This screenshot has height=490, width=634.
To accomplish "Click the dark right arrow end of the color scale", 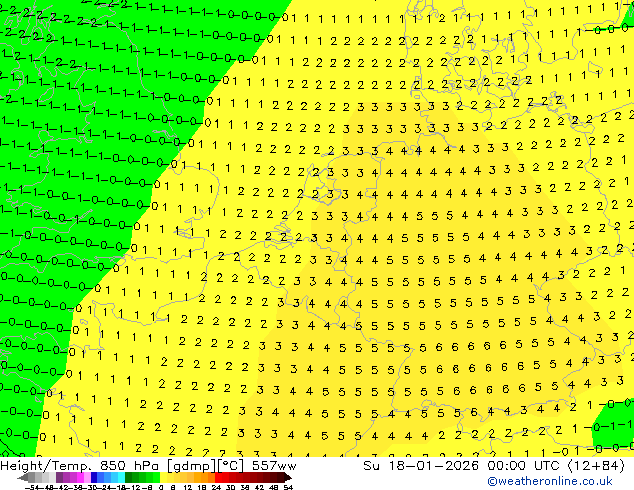I will click(288, 478).
